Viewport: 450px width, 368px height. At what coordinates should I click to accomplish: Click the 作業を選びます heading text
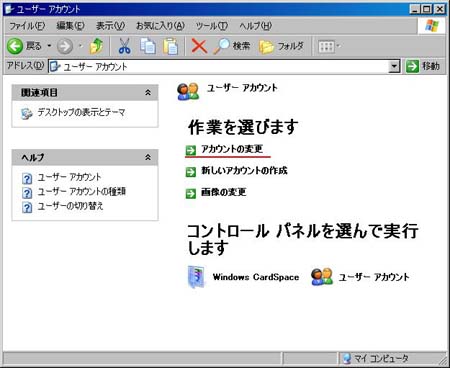click(x=243, y=127)
